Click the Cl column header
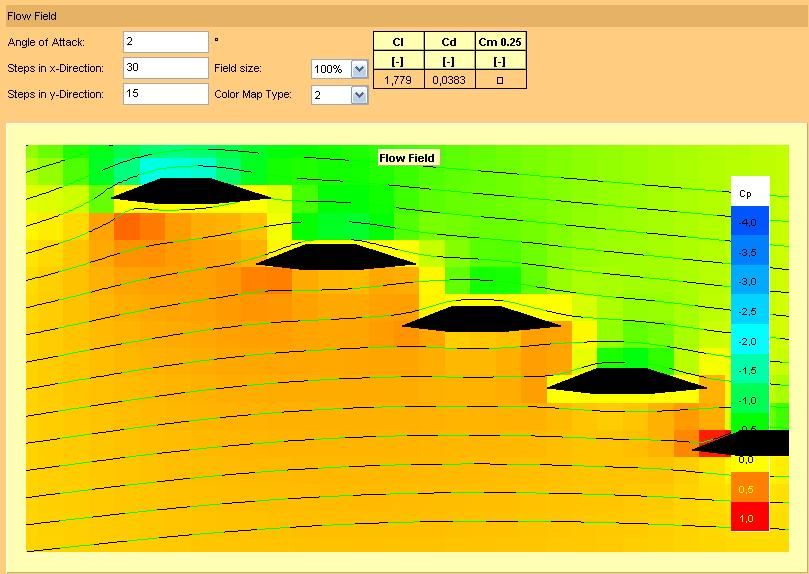This screenshot has height=574, width=809. tap(398, 42)
